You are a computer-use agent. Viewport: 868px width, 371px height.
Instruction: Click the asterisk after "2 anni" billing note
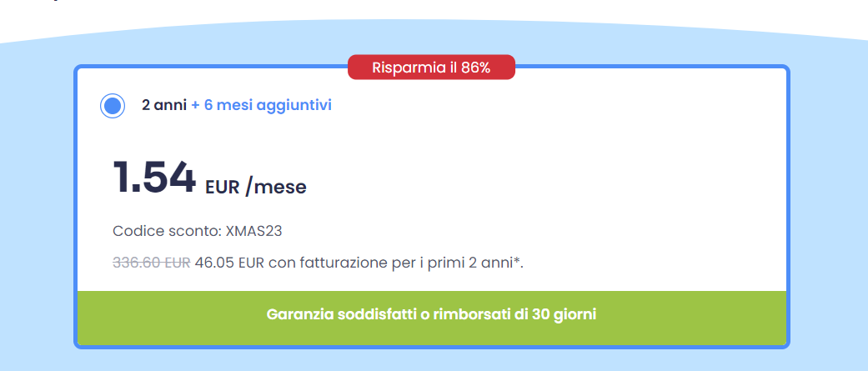517,261
